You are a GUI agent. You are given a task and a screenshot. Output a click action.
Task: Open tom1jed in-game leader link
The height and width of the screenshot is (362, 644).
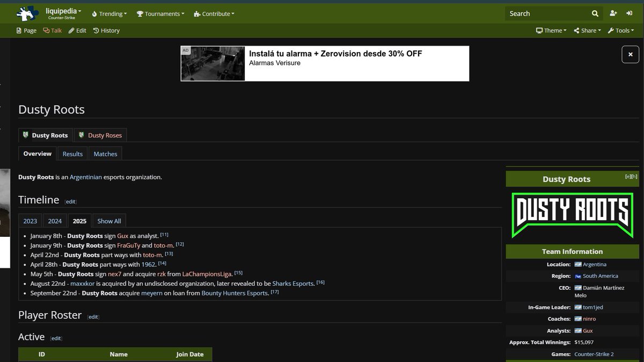(593, 307)
